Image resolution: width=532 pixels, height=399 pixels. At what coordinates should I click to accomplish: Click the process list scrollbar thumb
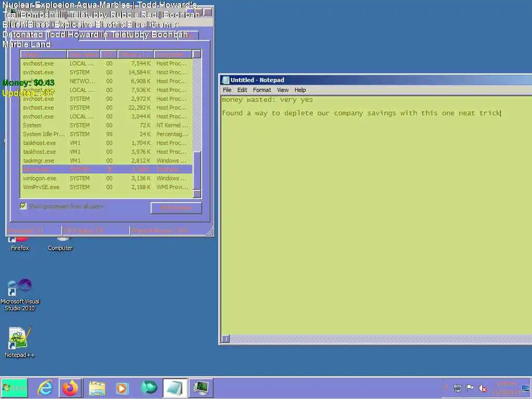coord(197,170)
